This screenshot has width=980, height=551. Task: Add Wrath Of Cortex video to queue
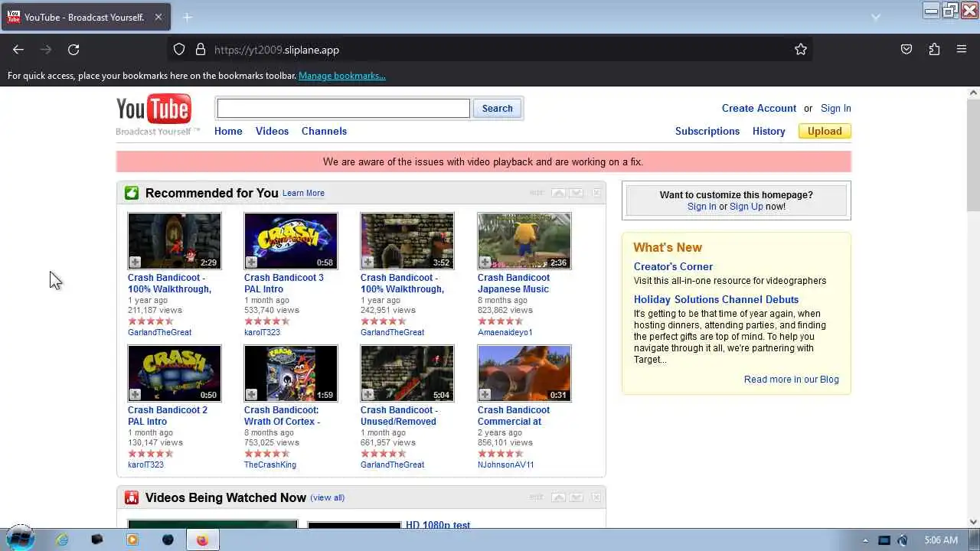click(x=251, y=395)
